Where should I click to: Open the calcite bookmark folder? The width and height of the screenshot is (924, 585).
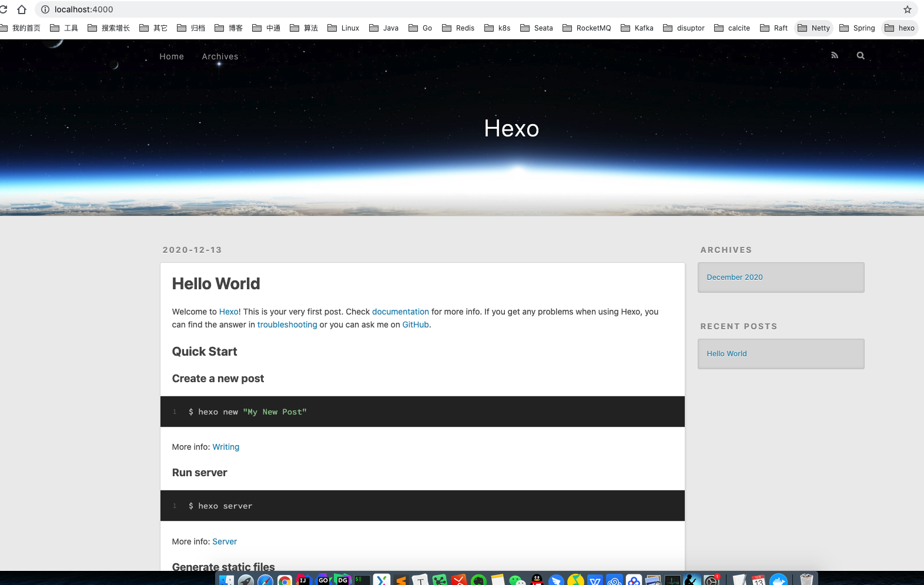[732, 28]
